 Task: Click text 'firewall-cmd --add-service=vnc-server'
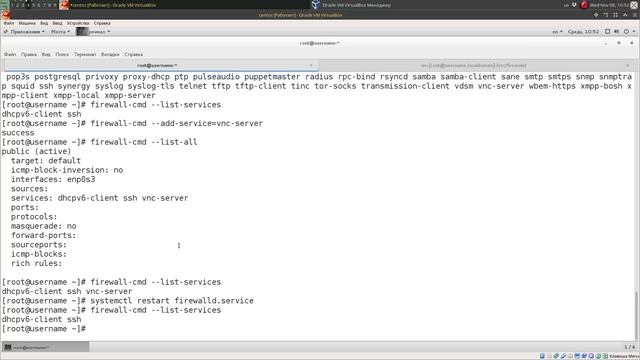[177, 123]
